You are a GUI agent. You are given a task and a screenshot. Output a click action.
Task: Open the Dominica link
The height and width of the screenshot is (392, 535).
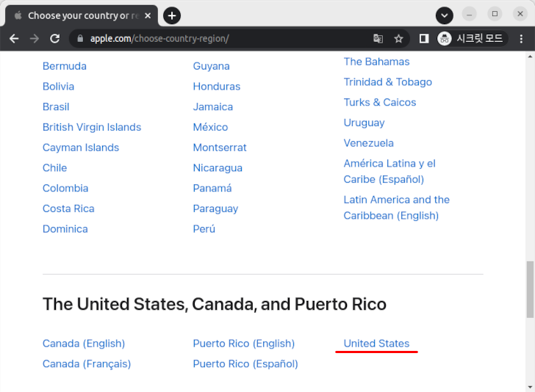point(65,229)
